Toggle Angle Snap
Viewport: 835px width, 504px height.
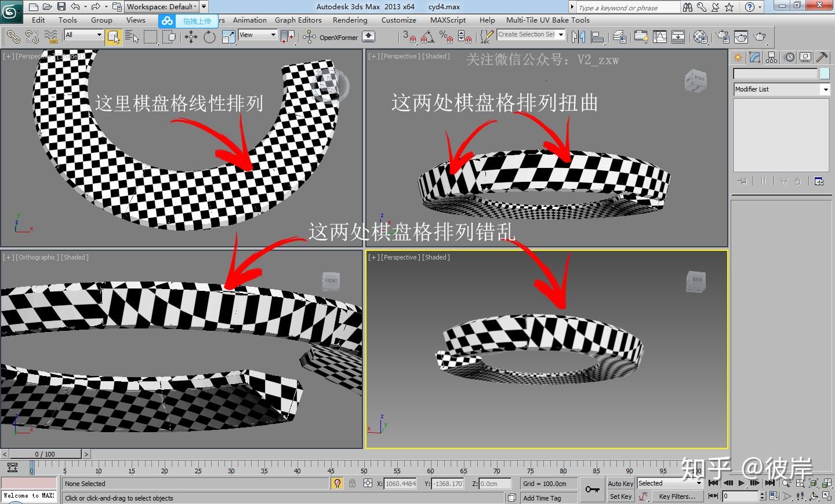point(428,37)
